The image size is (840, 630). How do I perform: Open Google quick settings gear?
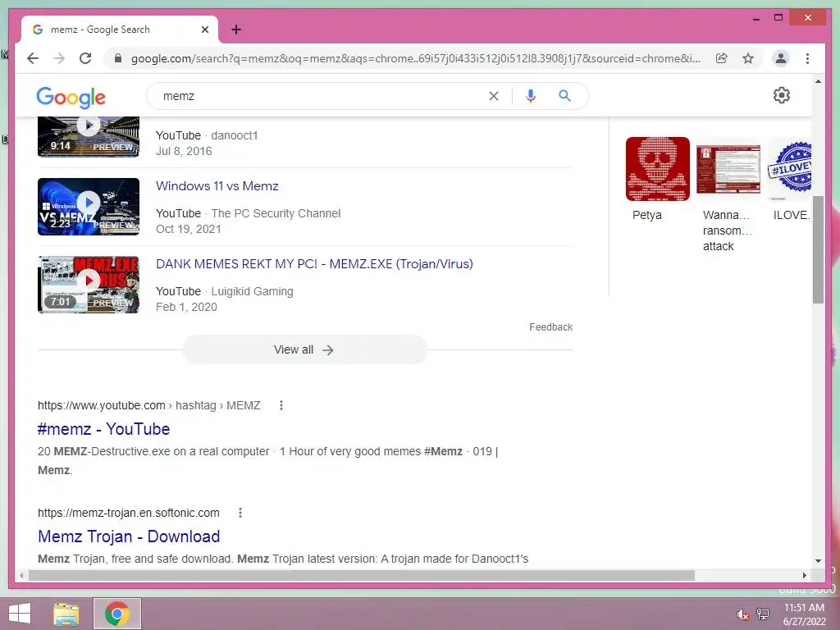(x=782, y=95)
